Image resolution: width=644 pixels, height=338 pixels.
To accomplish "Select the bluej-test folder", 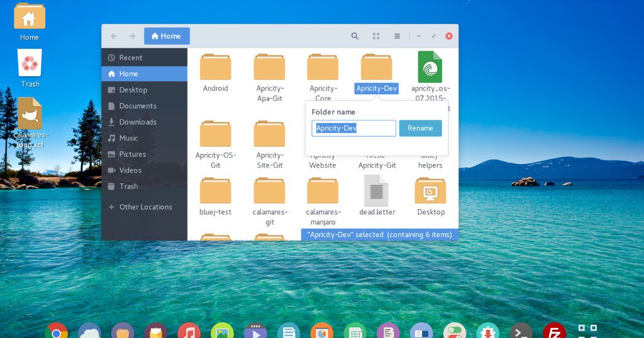I will pyautogui.click(x=215, y=191).
